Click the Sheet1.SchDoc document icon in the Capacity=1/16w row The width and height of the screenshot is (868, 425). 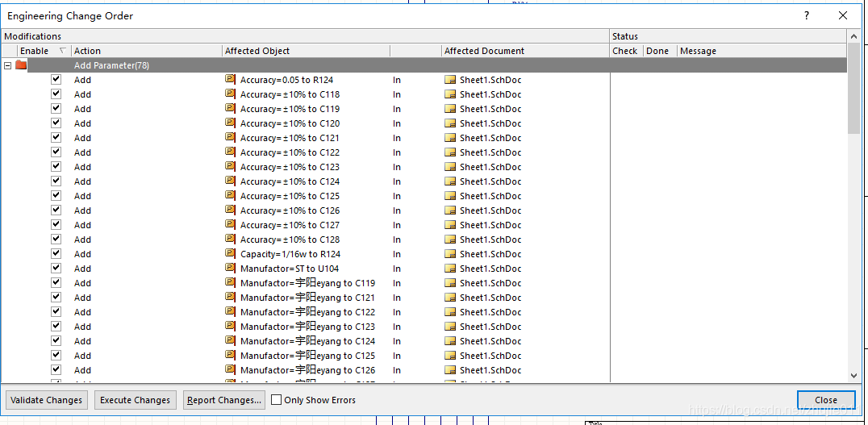click(450, 254)
